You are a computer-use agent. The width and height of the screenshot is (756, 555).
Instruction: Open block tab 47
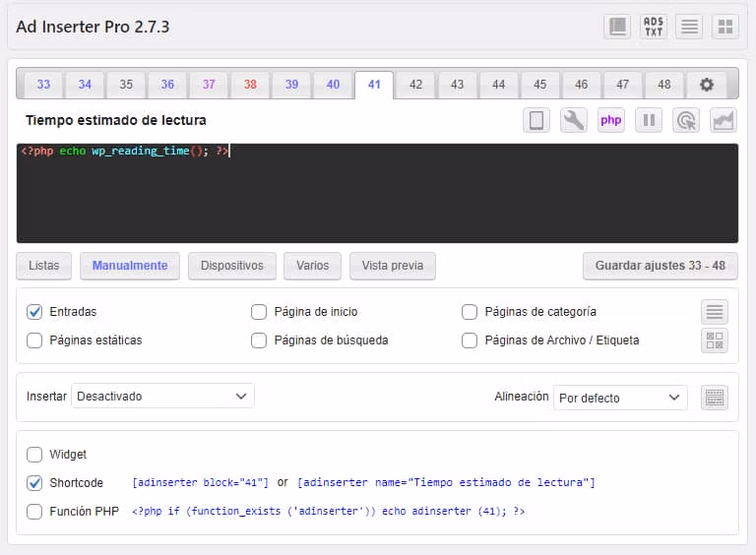(x=622, y=85)
